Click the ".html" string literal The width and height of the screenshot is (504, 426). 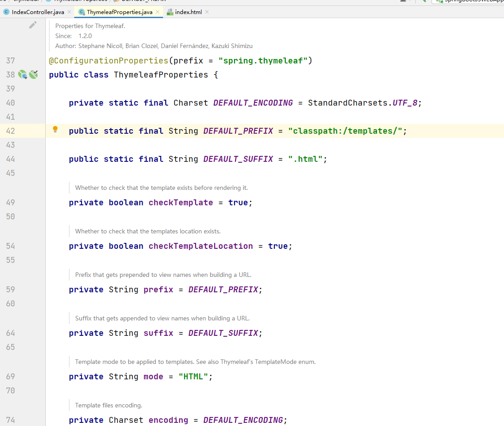click(305, 159)
